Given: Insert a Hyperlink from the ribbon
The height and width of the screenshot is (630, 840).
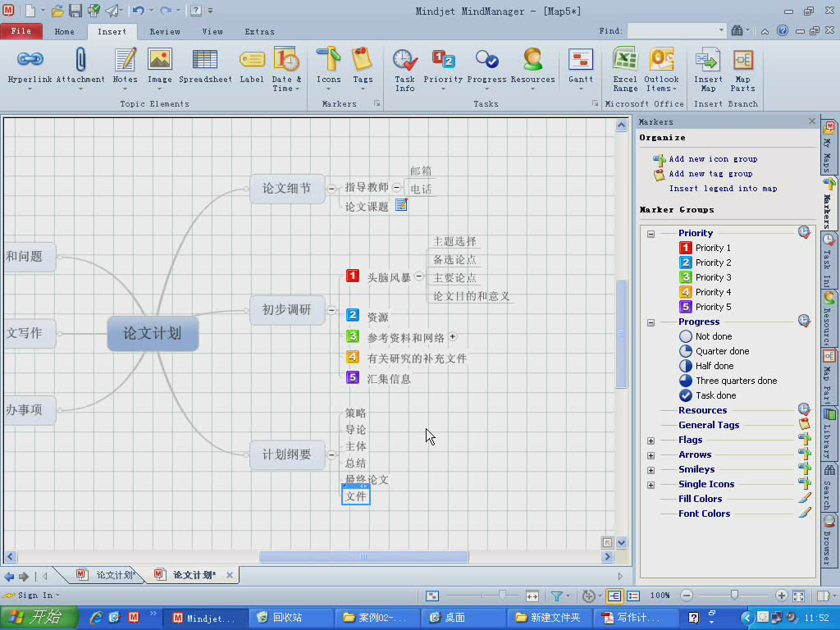Looking at the screenshot, I should tap(30, 68).
